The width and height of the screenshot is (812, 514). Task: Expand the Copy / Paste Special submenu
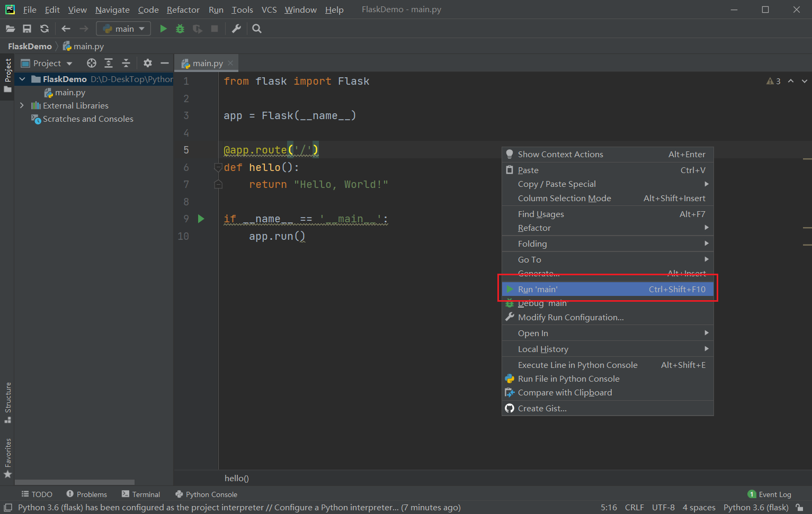(608, 184)
